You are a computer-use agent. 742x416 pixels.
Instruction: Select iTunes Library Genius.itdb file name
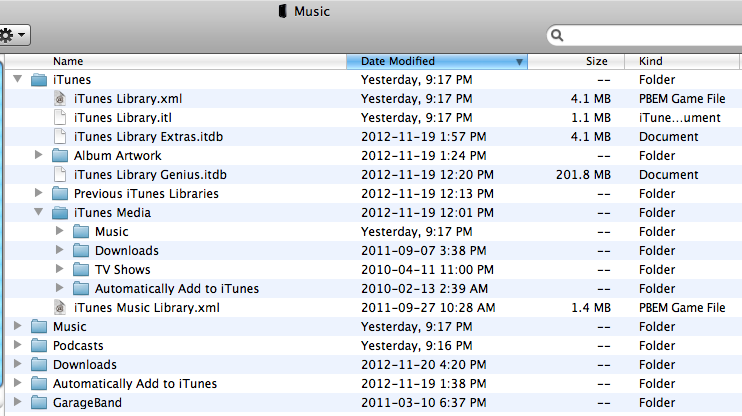pos(150,174)
